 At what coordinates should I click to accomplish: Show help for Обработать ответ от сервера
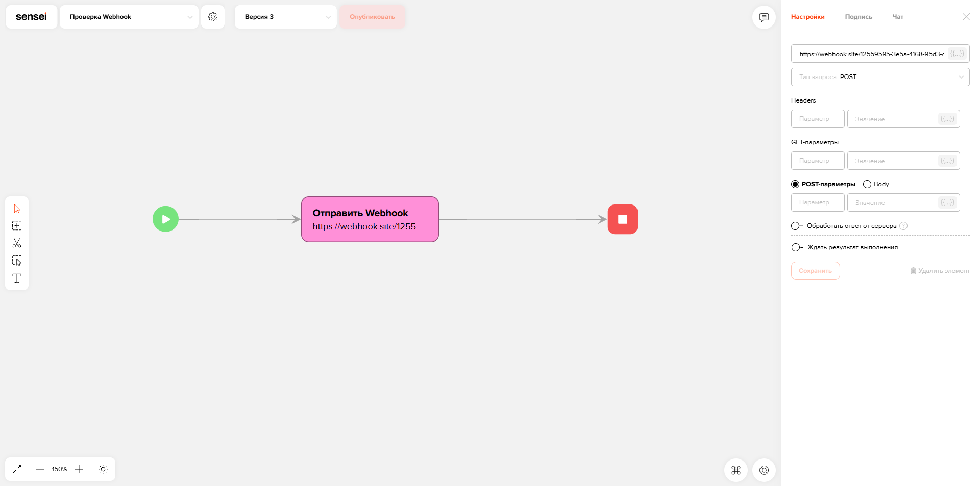[903, 226]
